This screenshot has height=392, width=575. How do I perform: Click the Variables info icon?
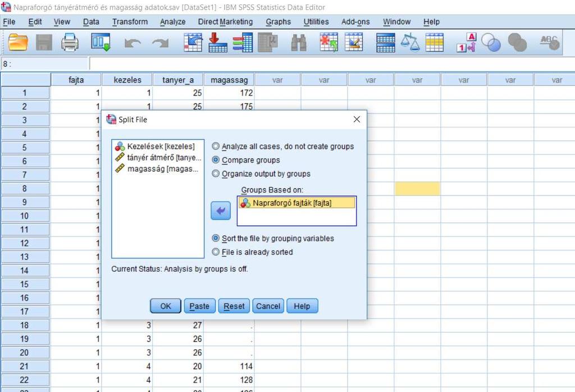(x=243, y=42)
